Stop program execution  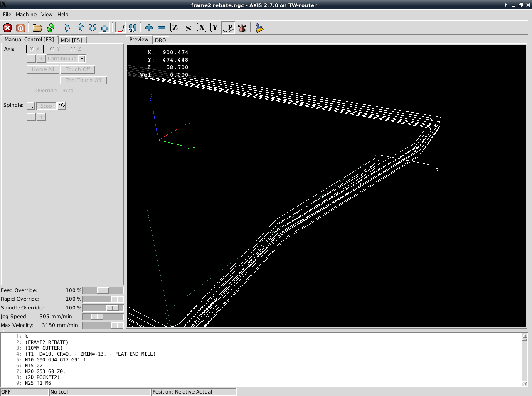tap(105, 28)
